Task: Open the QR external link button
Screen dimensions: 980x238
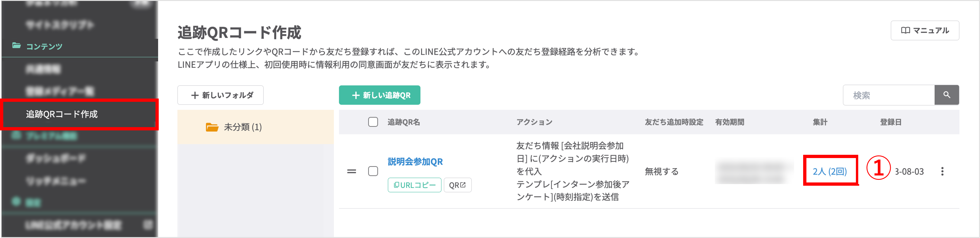Action: tap(457, 185)
